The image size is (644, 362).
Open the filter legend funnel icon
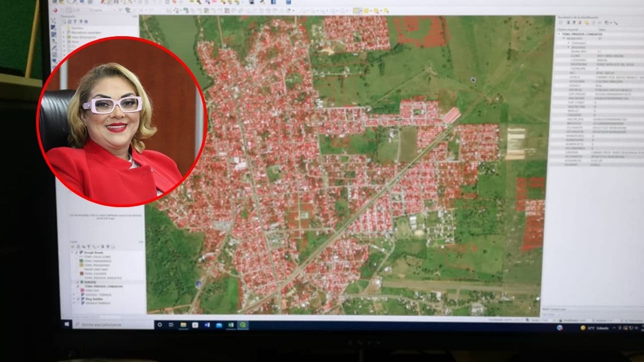pyautogui.click(x=89, y=247)
